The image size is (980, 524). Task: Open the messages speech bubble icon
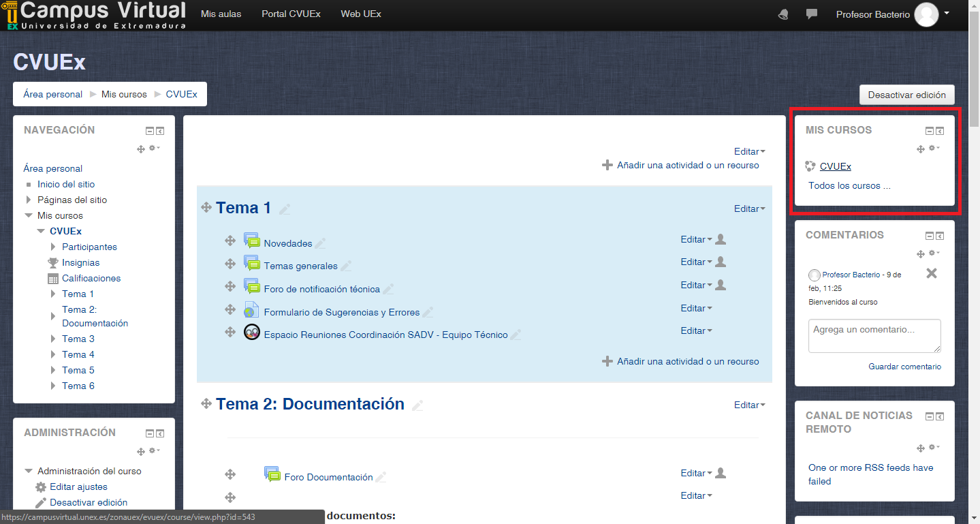coord(811,14)
